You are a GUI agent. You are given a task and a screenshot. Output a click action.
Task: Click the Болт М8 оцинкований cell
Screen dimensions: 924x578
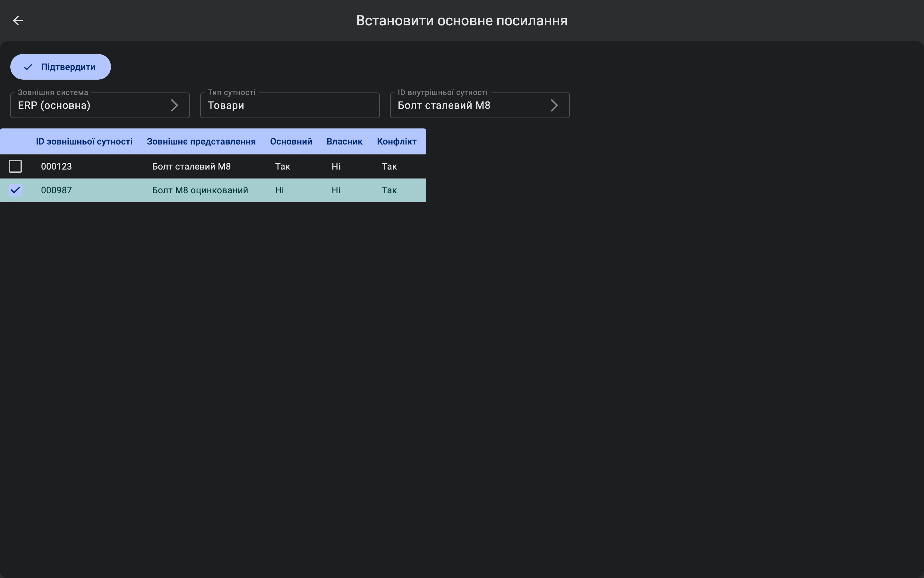pyautogui.click(x=200, y=190)
